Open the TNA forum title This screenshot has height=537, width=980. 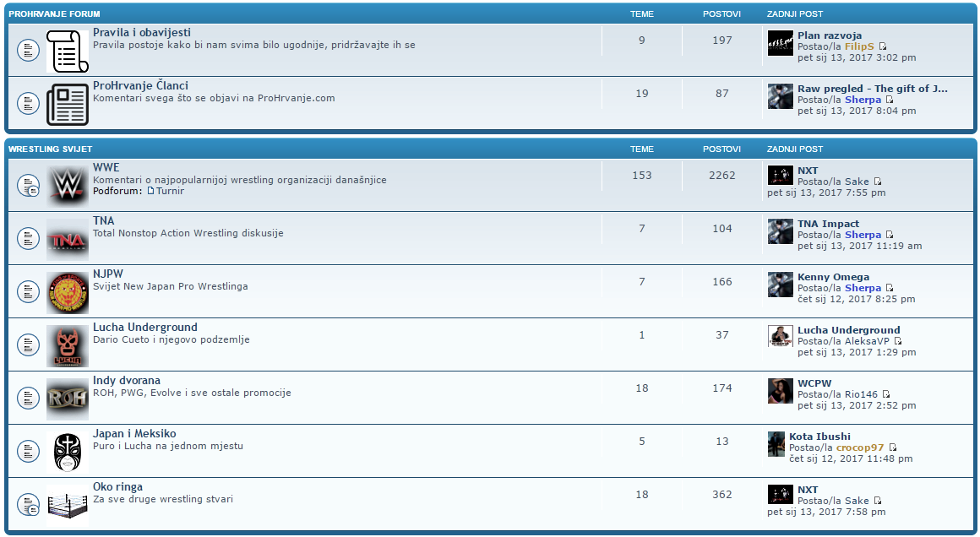pos(104,220)
